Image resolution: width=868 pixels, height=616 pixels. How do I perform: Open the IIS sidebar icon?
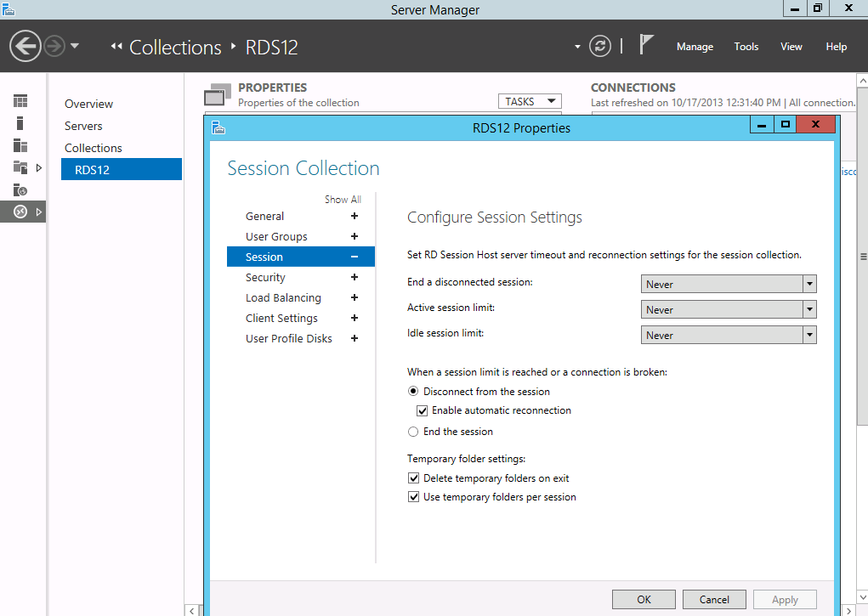click(20, 189)
